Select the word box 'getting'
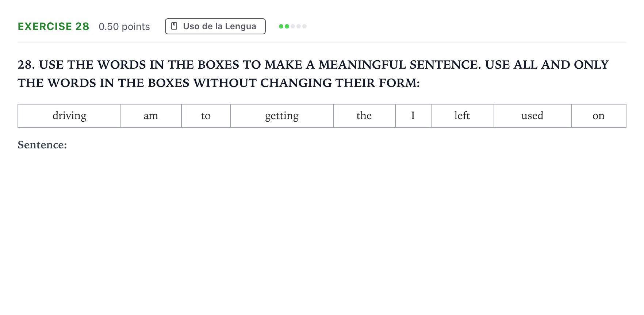This screenshot has height=315, width=644. pos(282,116)
